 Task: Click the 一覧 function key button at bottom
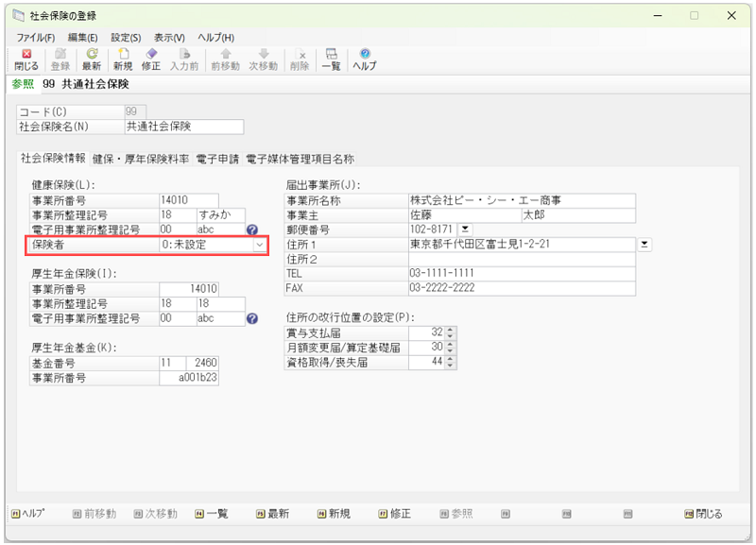[211, 514]
